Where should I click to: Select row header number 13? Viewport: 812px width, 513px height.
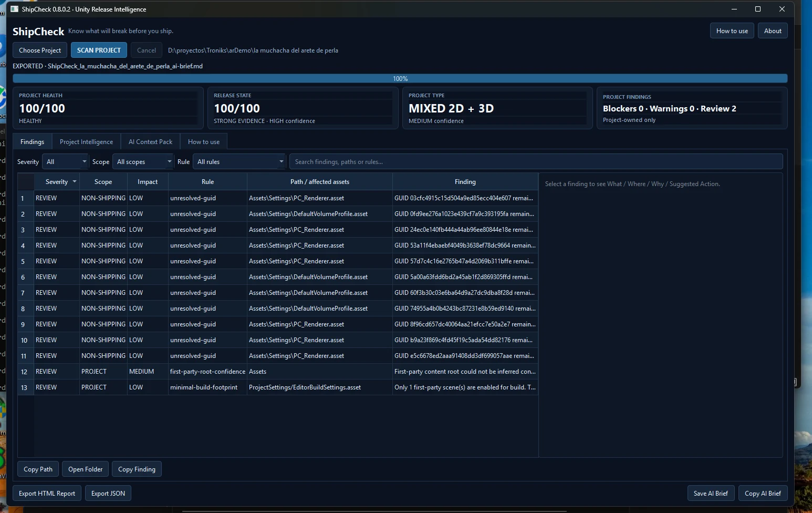(x=26, y=387)
